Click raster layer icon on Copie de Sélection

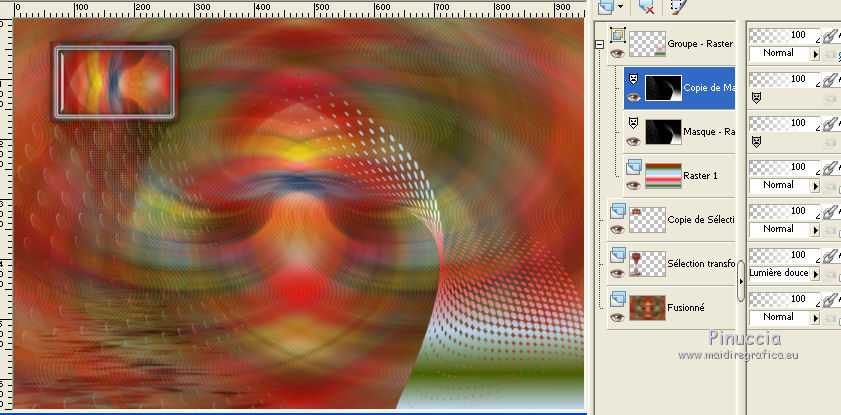(x=618, y=211)
